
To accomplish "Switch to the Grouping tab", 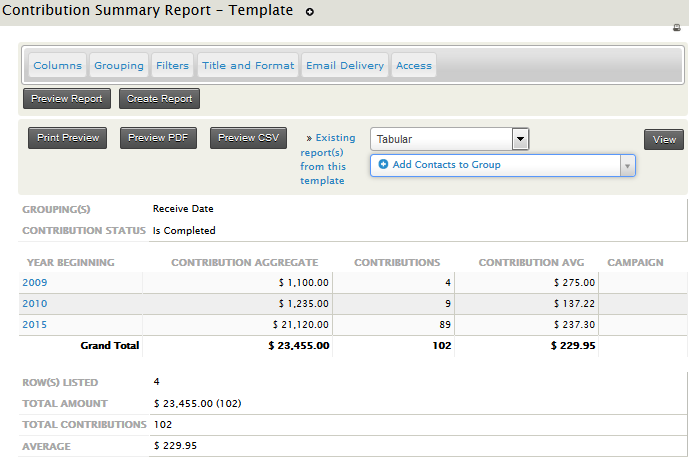I will (x=119, y=66).
